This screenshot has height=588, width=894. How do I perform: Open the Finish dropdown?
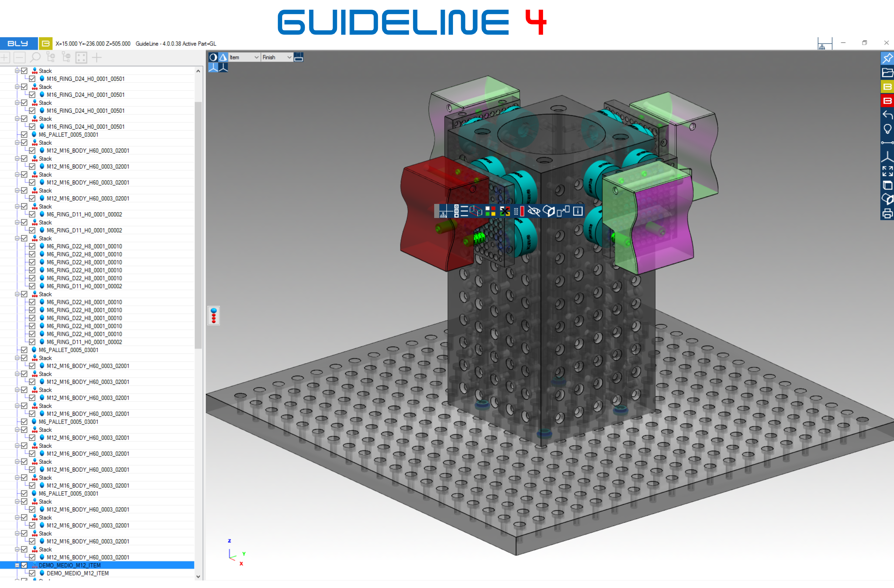pos(277,58)
